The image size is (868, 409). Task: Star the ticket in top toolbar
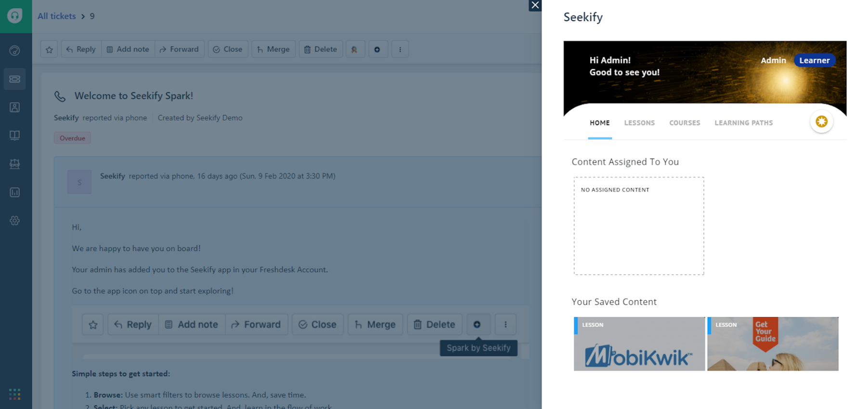tap(49, 49)
